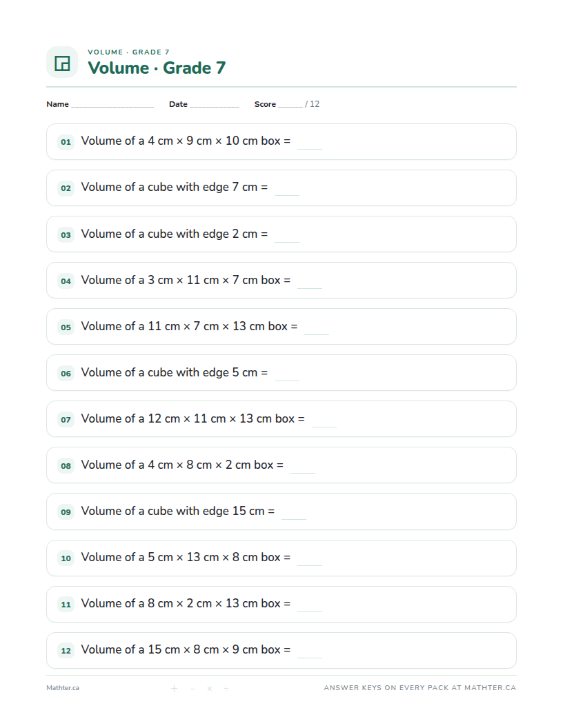Click the '06' question number badge
The image size is (563, 728).
(66, 373)
